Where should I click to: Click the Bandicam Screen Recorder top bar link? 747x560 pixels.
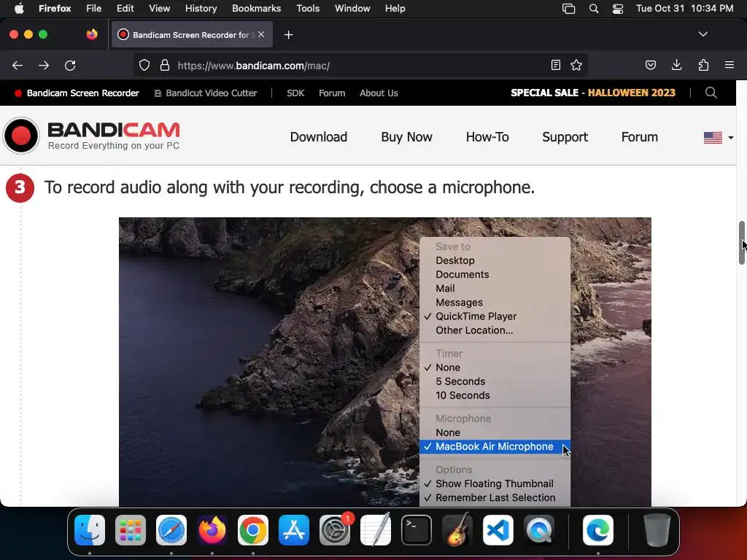(77, 93)
